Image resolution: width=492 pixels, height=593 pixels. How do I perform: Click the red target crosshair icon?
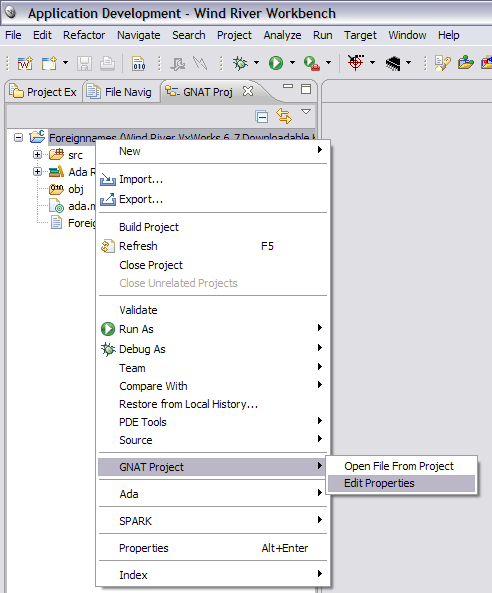click(355, 63)
